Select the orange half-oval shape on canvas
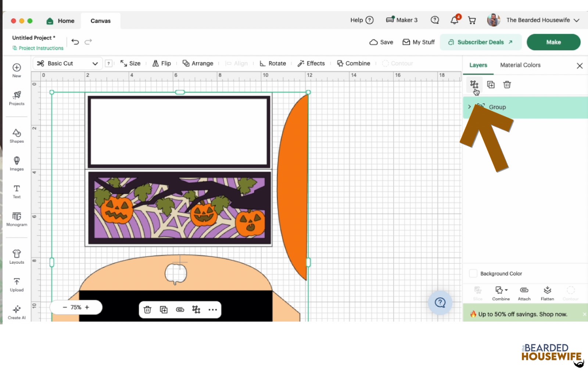The width and height of the screenshot is (588, 374). coord(293,187)
